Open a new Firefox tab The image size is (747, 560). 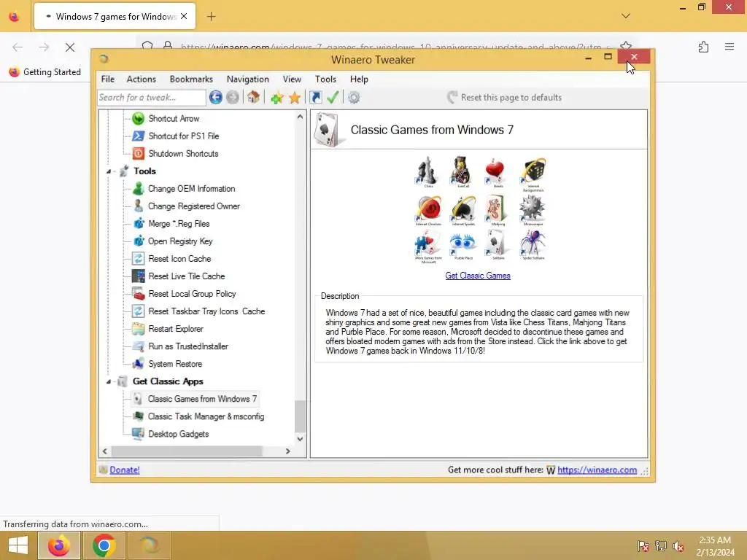(211, 17)
